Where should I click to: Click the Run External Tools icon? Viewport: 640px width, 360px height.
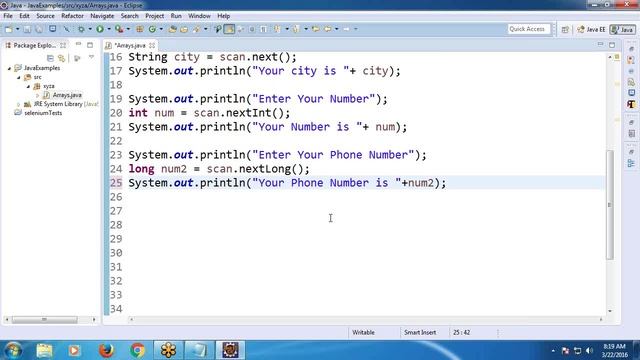click(119, 29)
